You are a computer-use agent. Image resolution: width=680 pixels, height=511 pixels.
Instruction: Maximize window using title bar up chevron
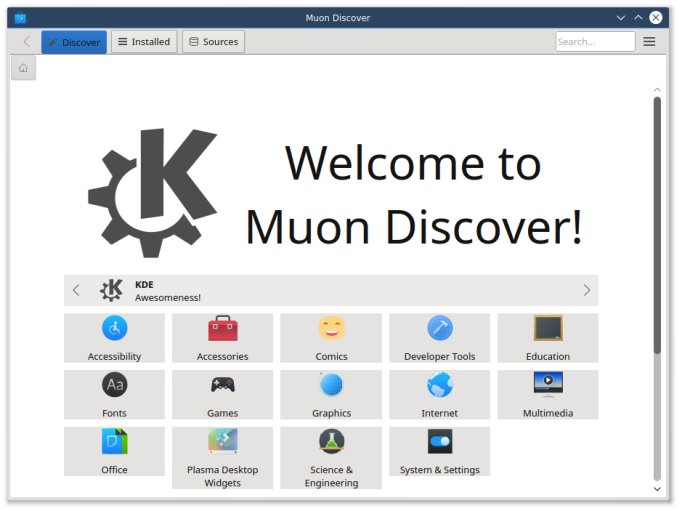click(638, 18)
